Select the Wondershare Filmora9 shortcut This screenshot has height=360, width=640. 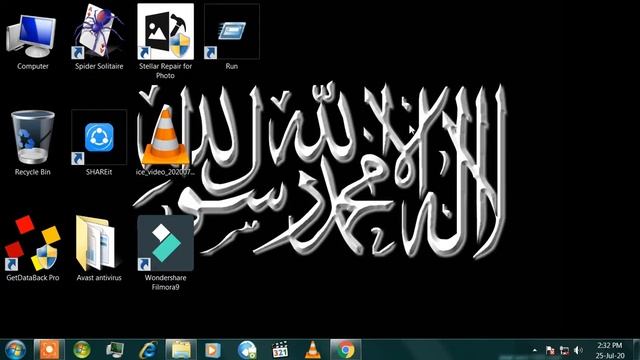tap(165, 243)
